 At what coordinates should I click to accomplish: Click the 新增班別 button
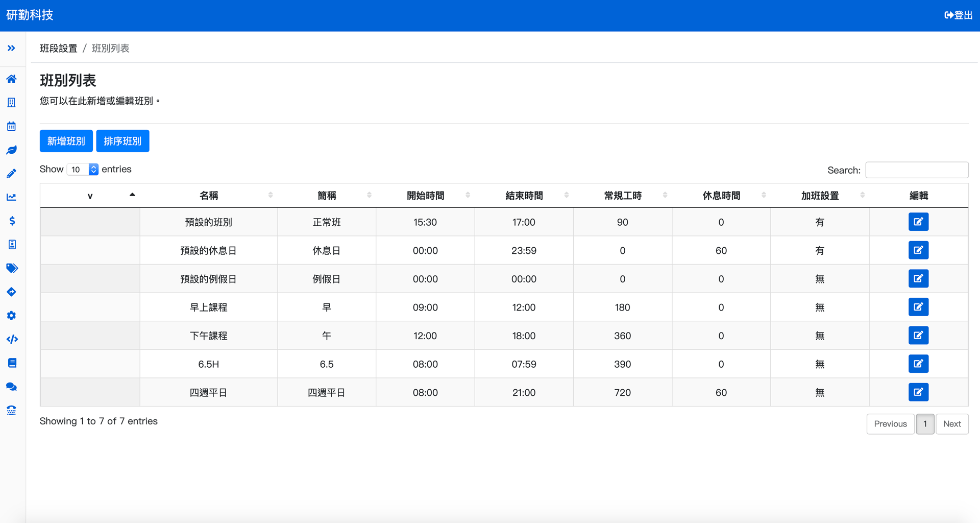coord(66,141)
